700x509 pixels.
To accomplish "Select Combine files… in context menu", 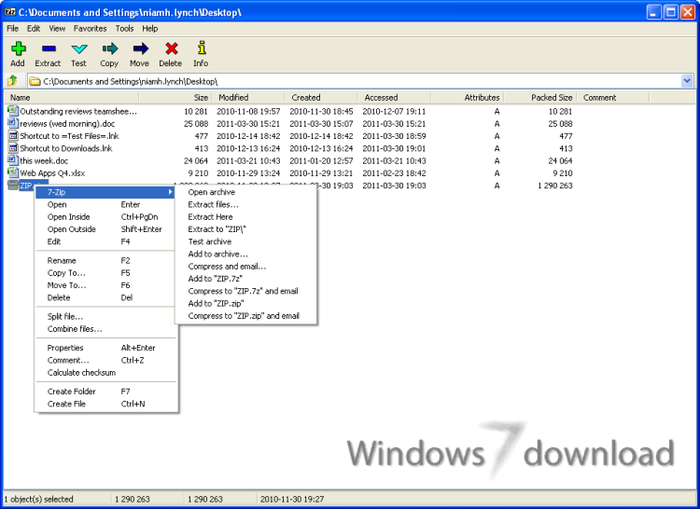I will 75,329.
